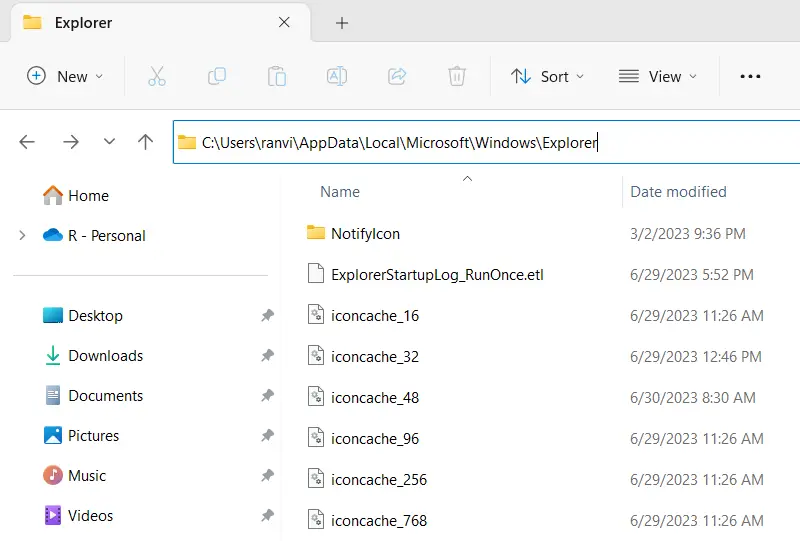Expand the R - Personal OneDrive node
This screenshot has width=800, height=541.
click(22, 235)
